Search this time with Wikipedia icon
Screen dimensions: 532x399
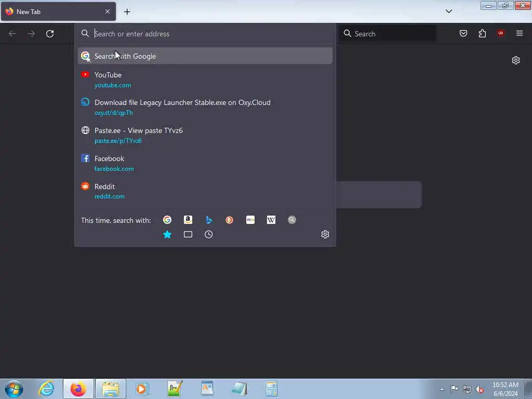click(271, 220)
